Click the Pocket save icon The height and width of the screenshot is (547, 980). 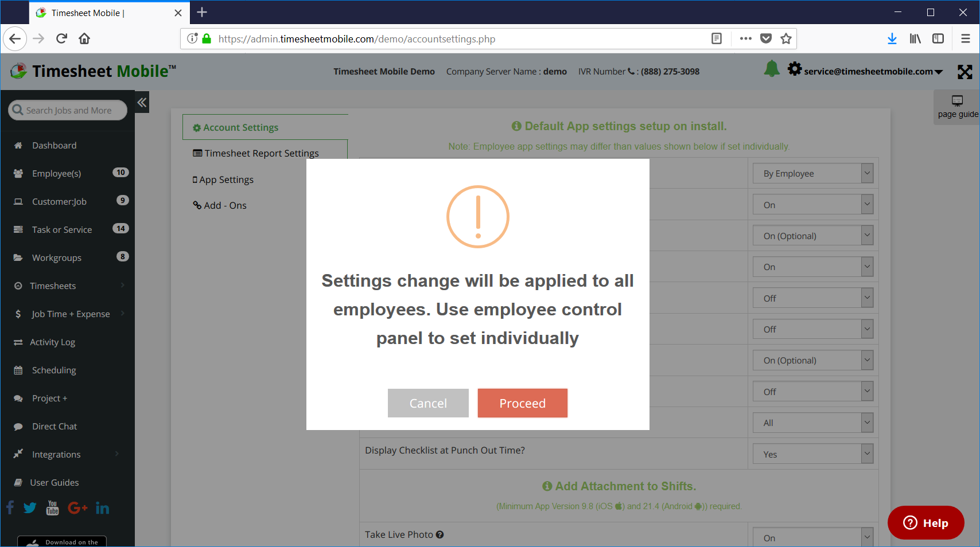click(x=766, y=38)
